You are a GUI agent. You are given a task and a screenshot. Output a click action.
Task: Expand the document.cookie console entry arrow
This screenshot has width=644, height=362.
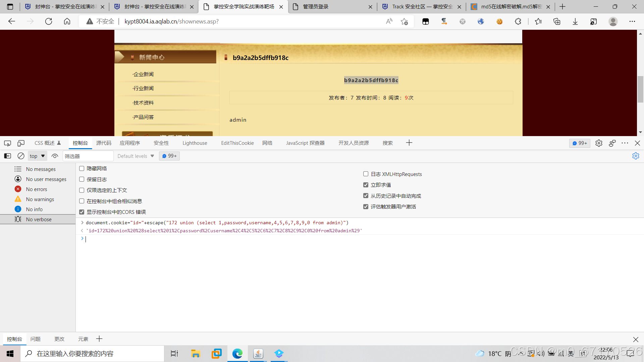coord(82,223)
